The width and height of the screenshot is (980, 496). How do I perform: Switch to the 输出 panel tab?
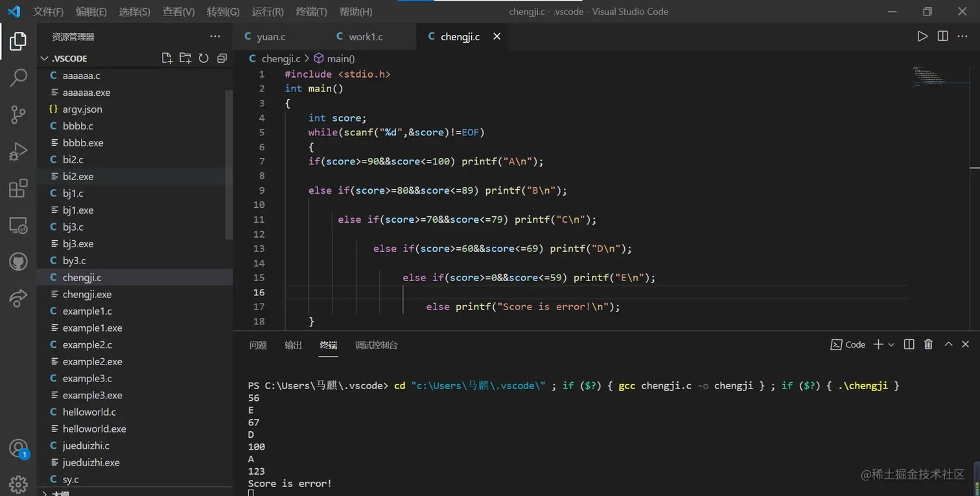coord(293,345)
